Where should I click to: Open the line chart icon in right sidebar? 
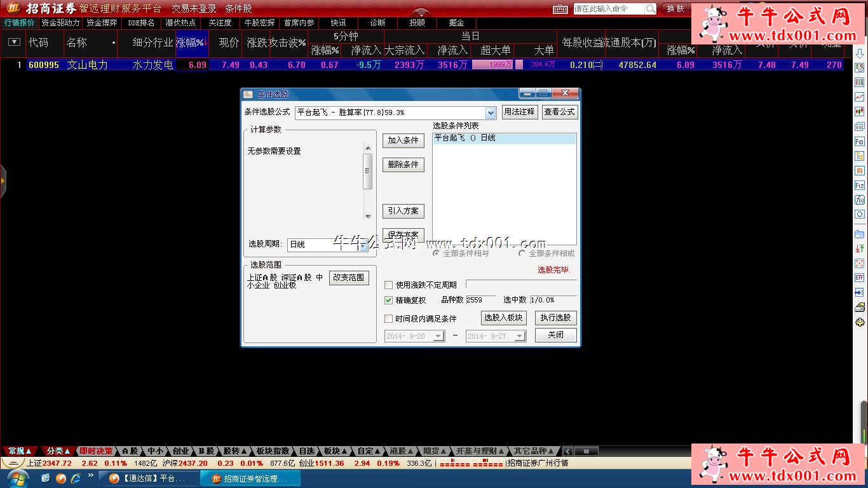[x=860, y=97]
